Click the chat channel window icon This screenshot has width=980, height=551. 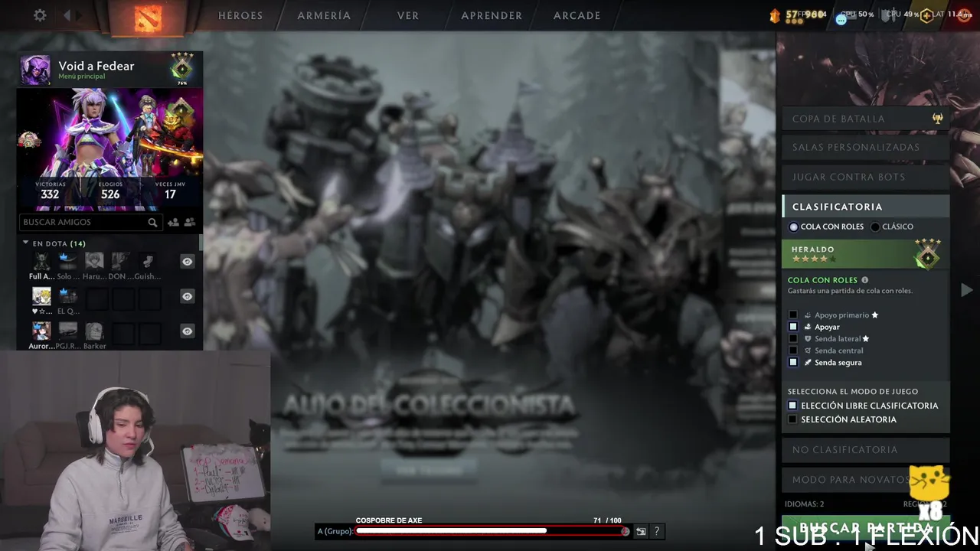pyautogui.click(x=641, y=531)
